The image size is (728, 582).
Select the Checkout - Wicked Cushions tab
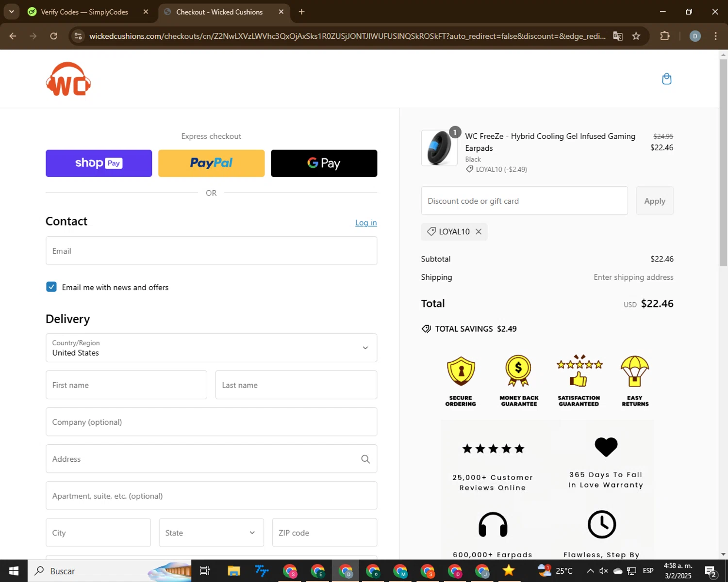(x=219, y=12)
